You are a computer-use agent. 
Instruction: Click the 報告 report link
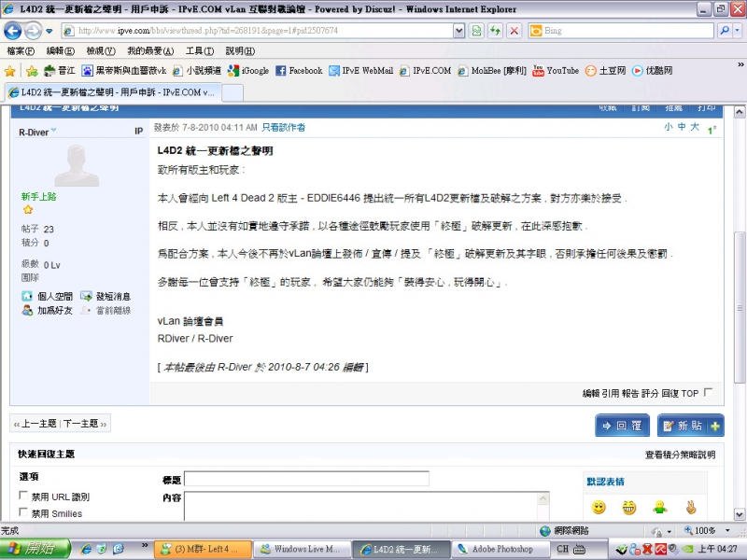(x=631, y=393)
